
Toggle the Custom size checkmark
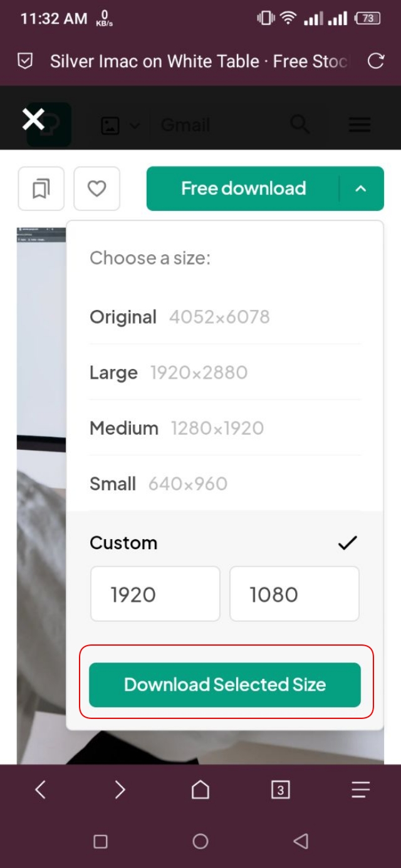347,543
